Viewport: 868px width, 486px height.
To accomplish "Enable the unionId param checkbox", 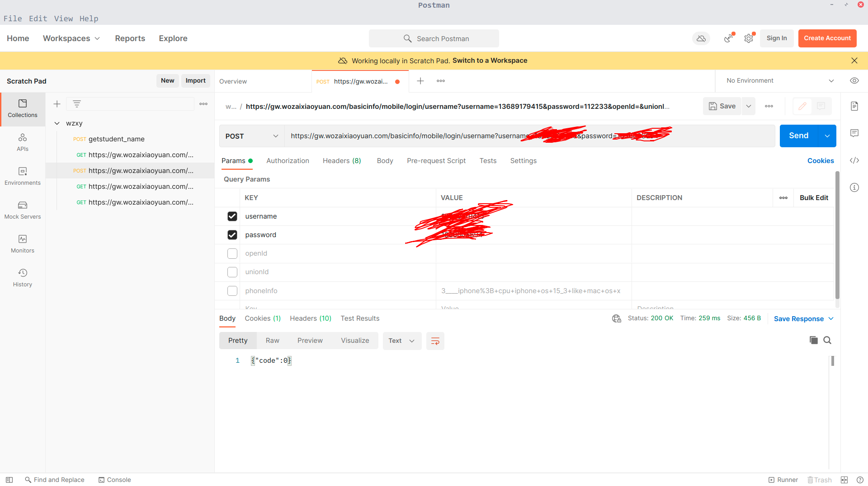I will coord(232,272).
